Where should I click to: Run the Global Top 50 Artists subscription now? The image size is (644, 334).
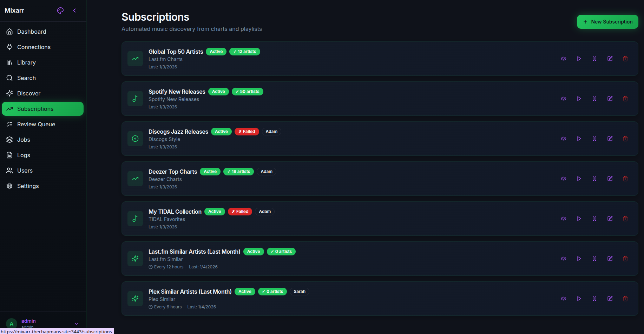click(579, 59)
